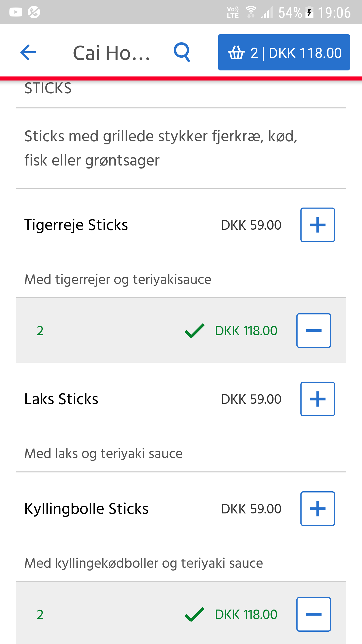Select the Kyllingbolle Sticks item name
This screenshot has height=644, width=362.
86,509
